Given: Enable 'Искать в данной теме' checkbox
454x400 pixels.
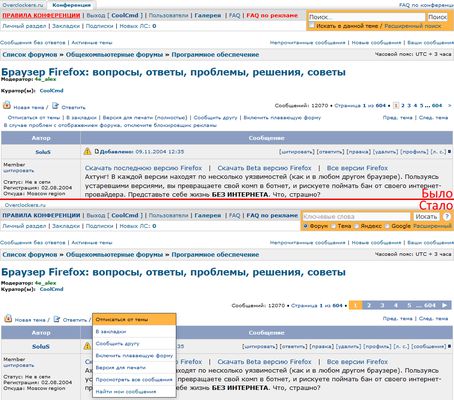Looking at the screenshot, I should click(311, 25).
